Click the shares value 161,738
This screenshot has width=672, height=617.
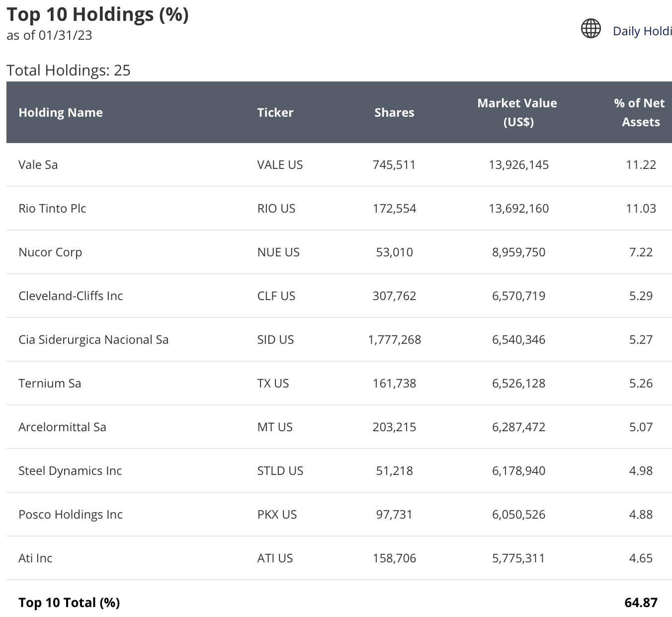point(394,383)
